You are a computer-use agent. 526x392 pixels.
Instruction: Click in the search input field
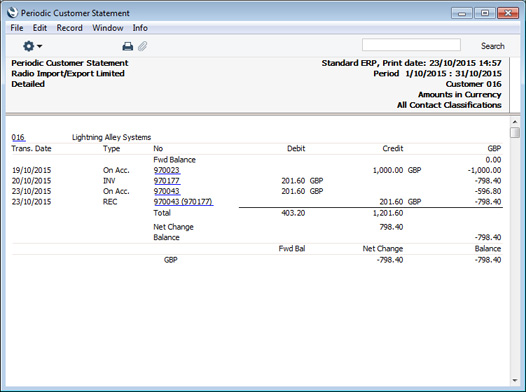[411, 45]
